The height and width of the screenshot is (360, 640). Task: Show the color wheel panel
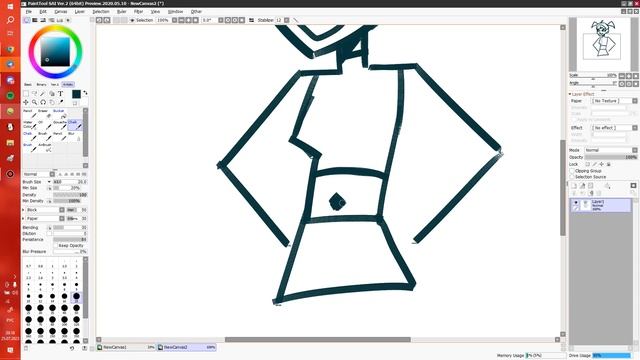27,20
